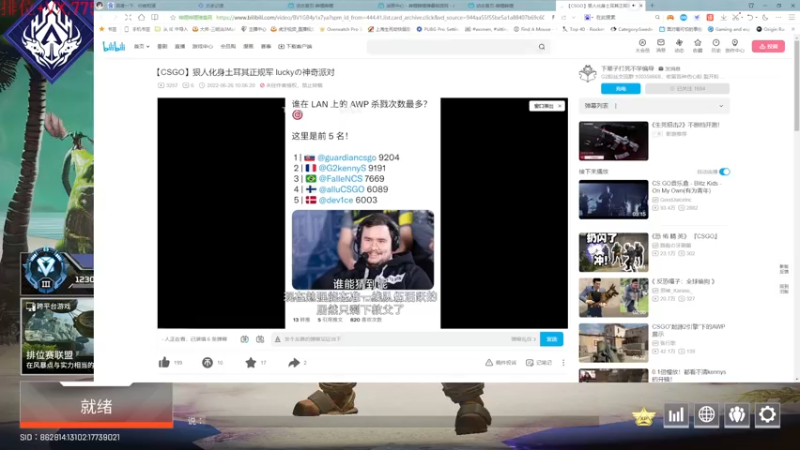800x450 pixels.
Task: Open Apex friends icon at bottom right
Action: 737,414
